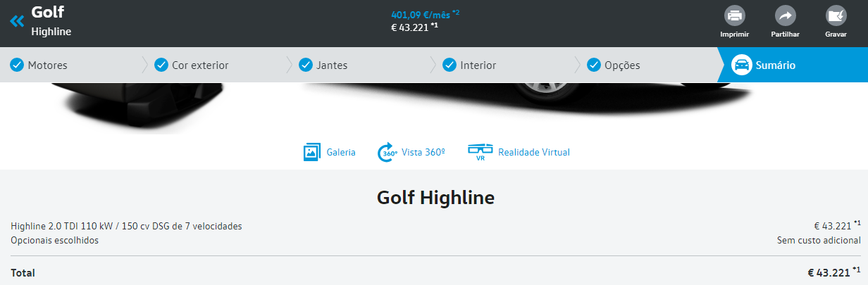
Task: Click the checkmark next to Cor exterior
Action: [x=161, y=65]
